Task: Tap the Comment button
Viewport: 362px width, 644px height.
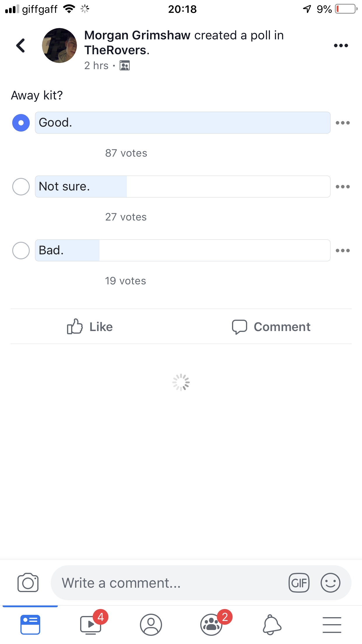Action: [271, 327]
